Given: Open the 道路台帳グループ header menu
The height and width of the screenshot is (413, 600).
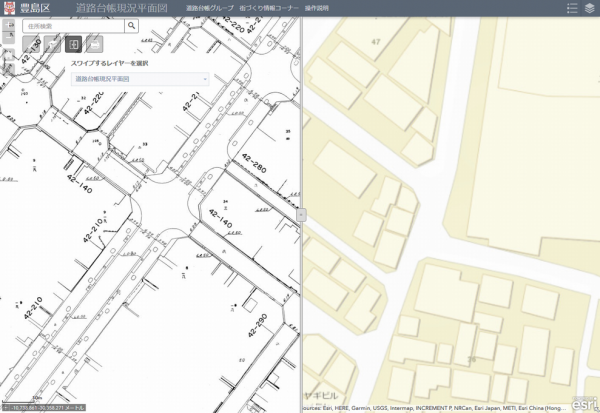Looking at the screenshot, I should (x=208, y=8).
